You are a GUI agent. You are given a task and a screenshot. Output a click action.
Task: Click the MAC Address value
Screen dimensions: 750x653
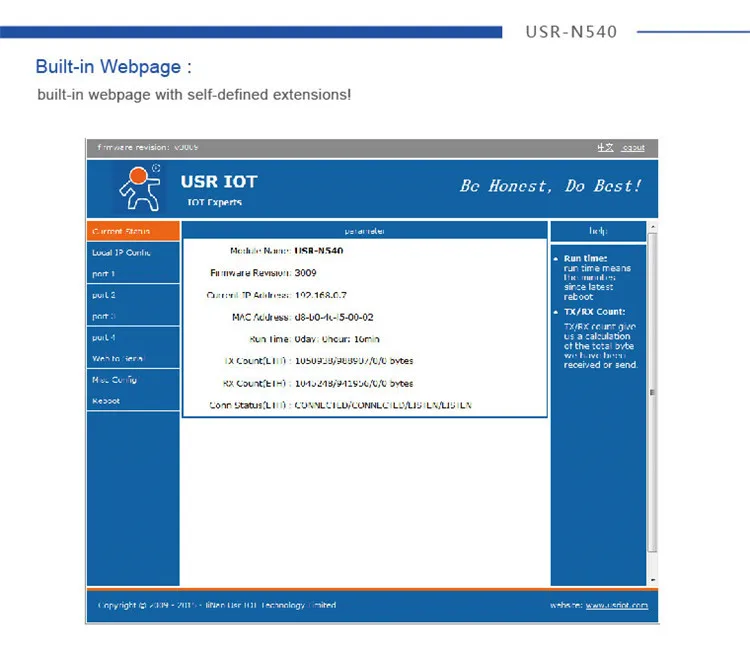click(334, 317)
